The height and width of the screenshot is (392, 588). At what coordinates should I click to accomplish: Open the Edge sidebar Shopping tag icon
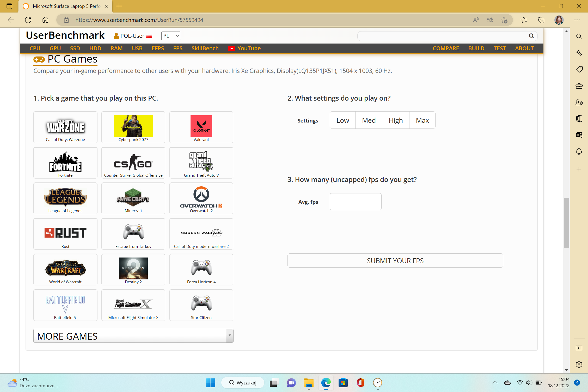[x=579, y=69]
